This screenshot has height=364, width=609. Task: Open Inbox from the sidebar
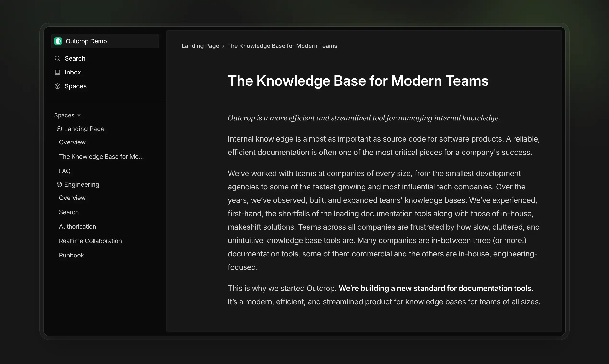click(x=73, y=72)
